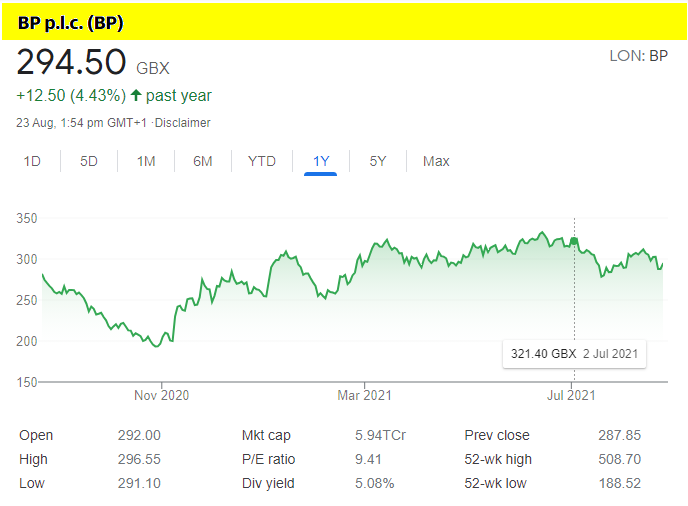
Task: Click the Open value 292.00
Action: click(139, 435)
